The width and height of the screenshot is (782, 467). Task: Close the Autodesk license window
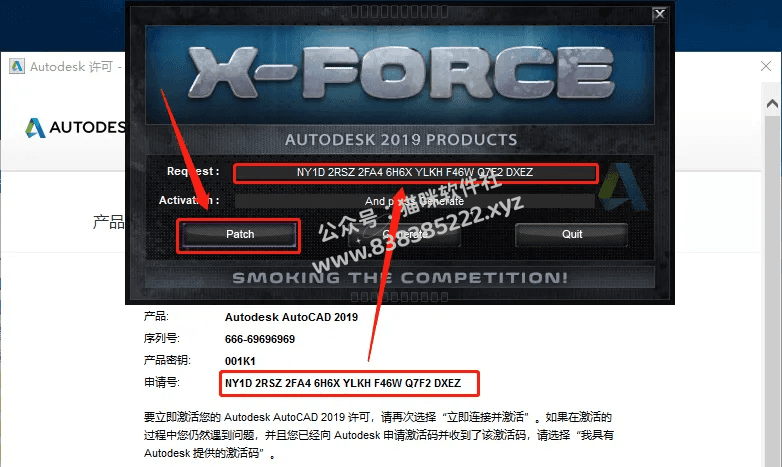click(766, 66)
